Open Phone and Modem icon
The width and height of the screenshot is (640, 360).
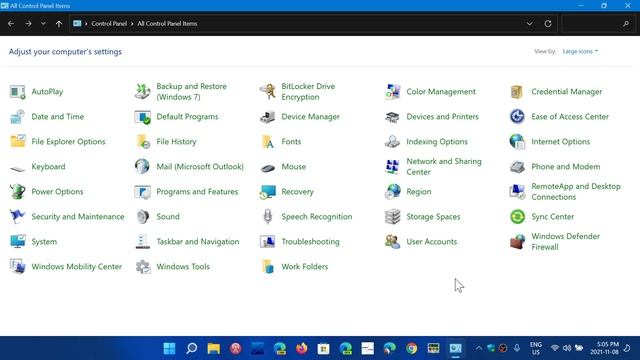(517, 167)
